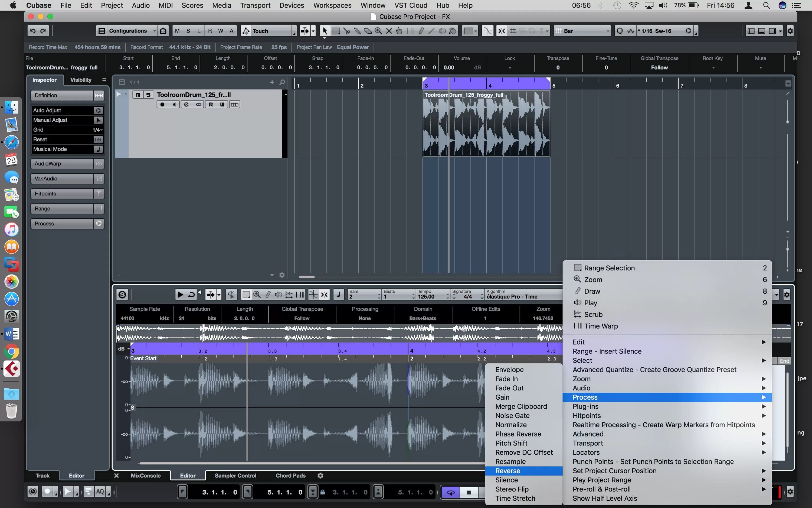Switch to the Sampler Control tab
This screenshot has height=508, width=812.
pos(235,475)
